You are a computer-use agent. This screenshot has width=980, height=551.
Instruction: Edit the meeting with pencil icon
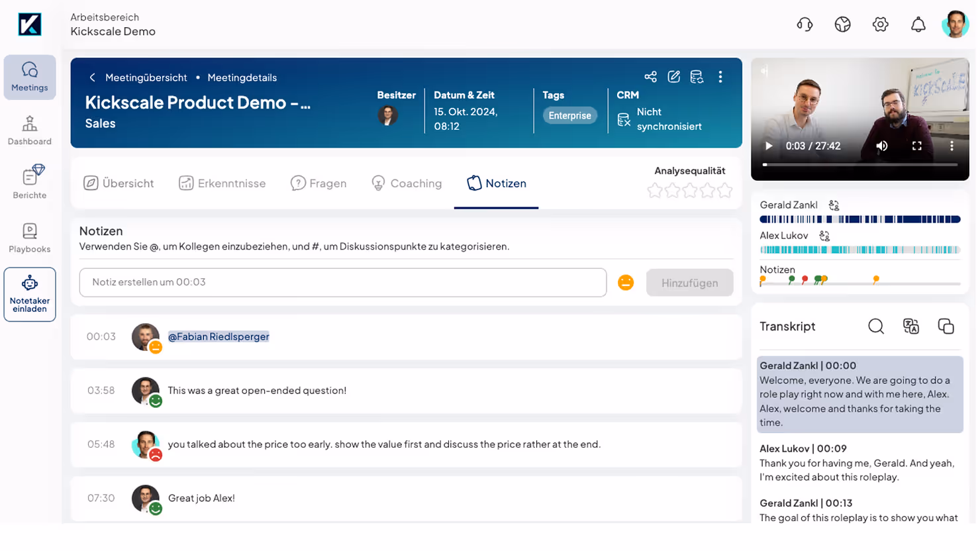673,77
